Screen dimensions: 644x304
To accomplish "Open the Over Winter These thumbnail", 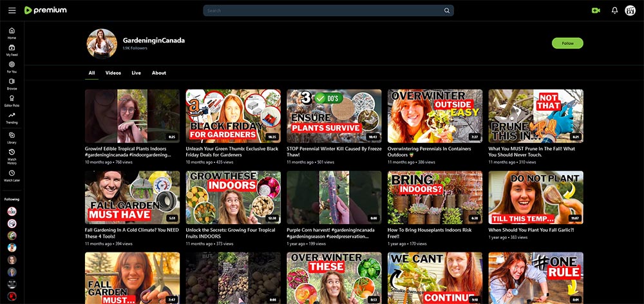I will point(334,278).
